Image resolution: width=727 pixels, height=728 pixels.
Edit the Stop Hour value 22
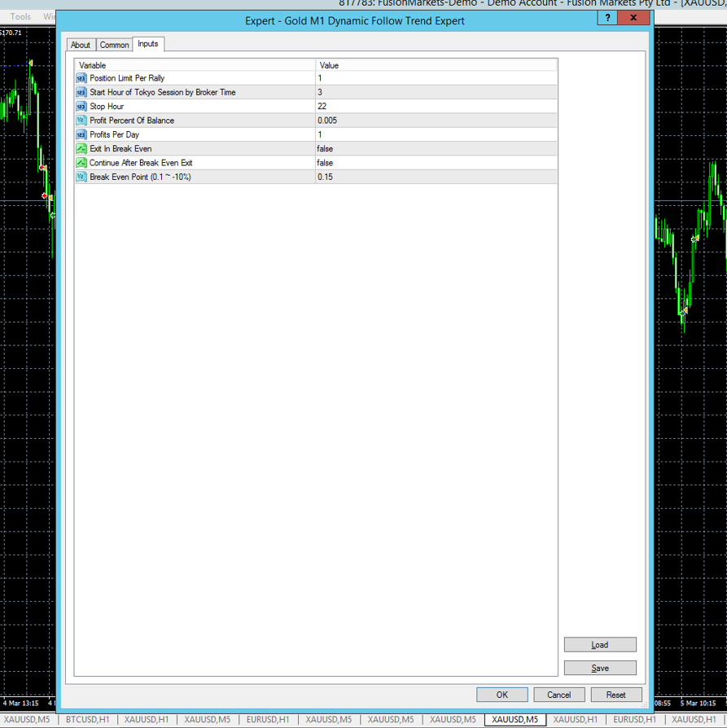[x=323, y=107]
